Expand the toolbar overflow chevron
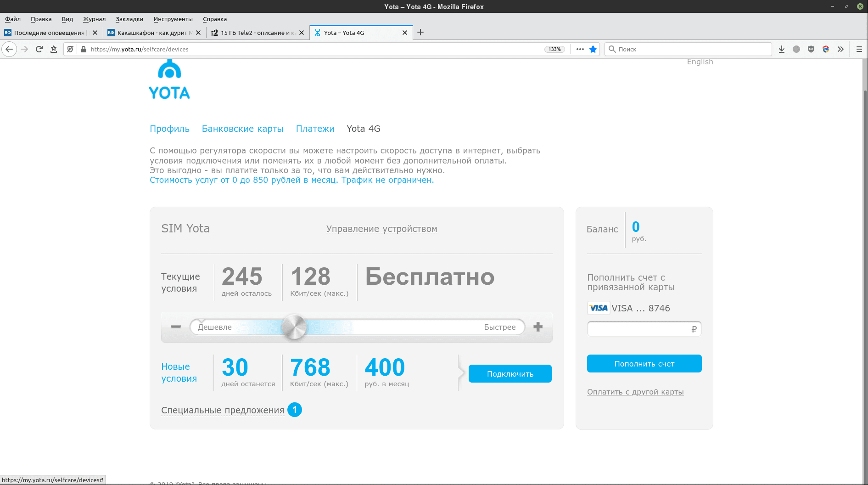Image resolution: width=868 pixels, height=485 pixels. point(840,49)
